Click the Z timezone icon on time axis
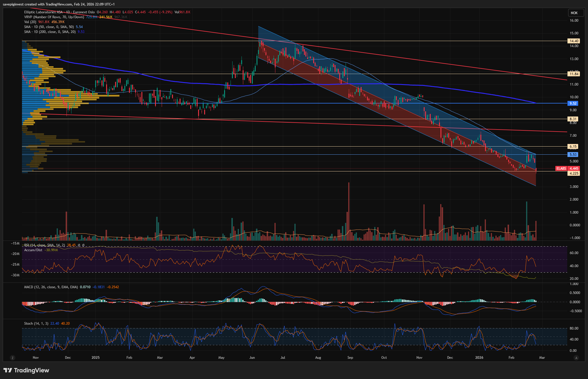588x379 pixels. [x=12, y=358]
